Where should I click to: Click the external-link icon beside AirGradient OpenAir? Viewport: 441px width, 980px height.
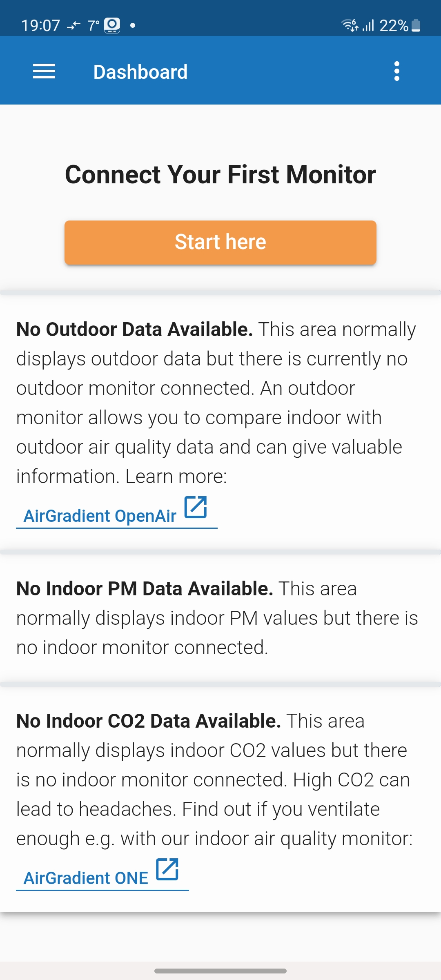(196, 507)
